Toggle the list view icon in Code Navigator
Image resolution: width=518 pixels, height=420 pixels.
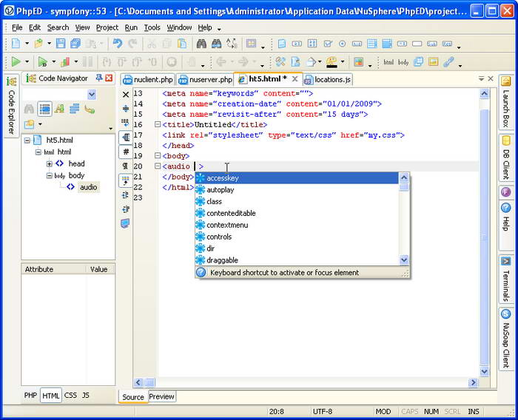pos(44,109)
